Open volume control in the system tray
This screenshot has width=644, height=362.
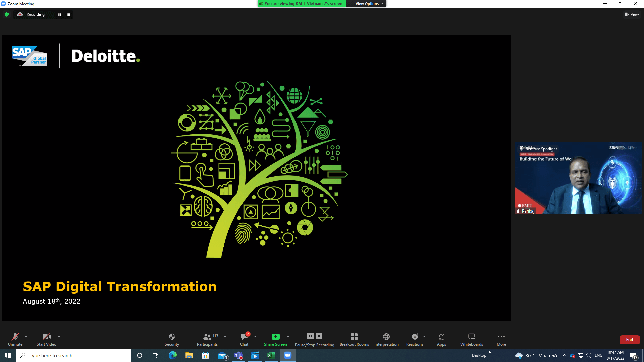(x=589, y=355)
